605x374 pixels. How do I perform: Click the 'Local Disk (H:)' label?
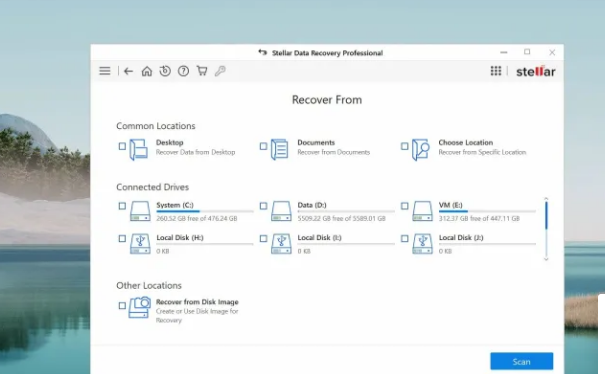tap(180, 238)
